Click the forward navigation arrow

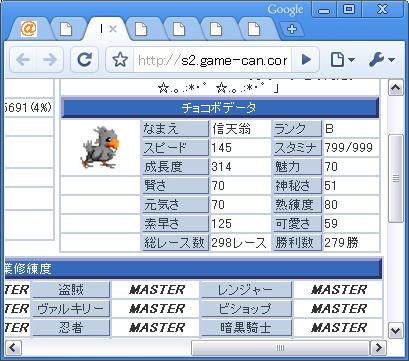(49, 60)
